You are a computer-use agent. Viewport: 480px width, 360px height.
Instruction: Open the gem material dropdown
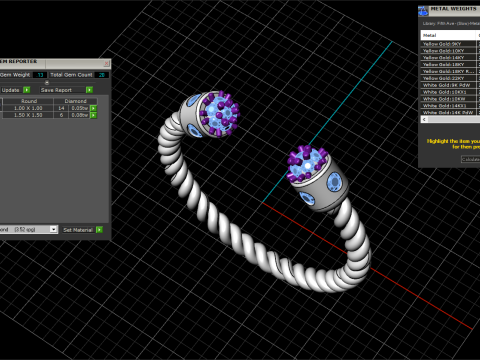coord(53,229)
